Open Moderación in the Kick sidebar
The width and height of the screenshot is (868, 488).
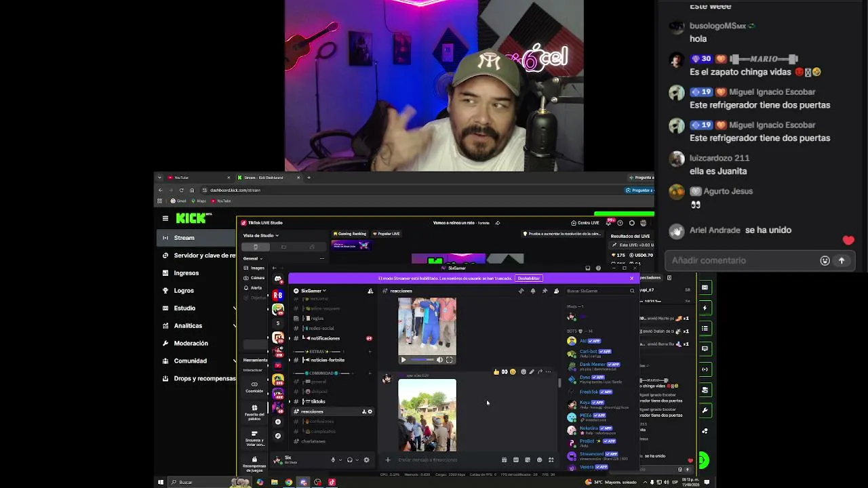click(197, 344)
